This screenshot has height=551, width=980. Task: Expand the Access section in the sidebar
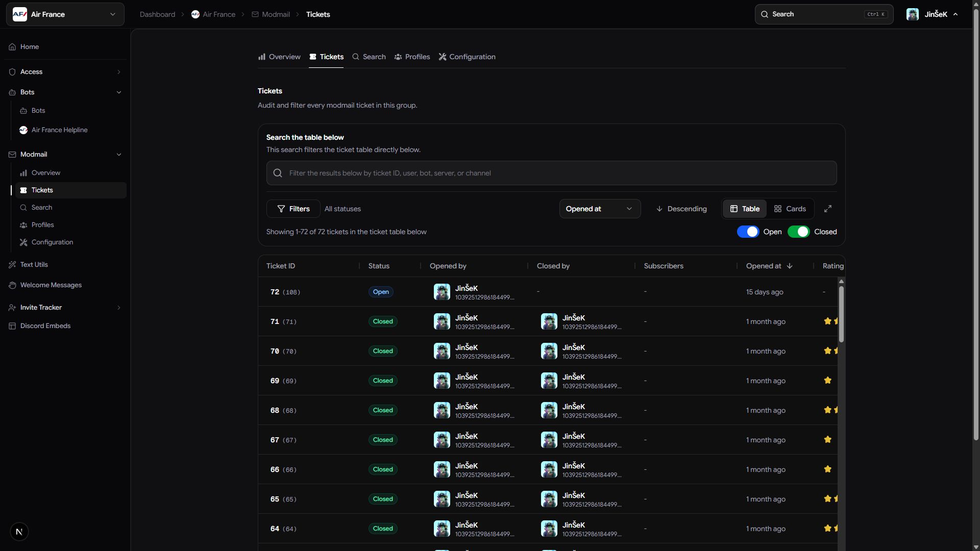(65, 72)
